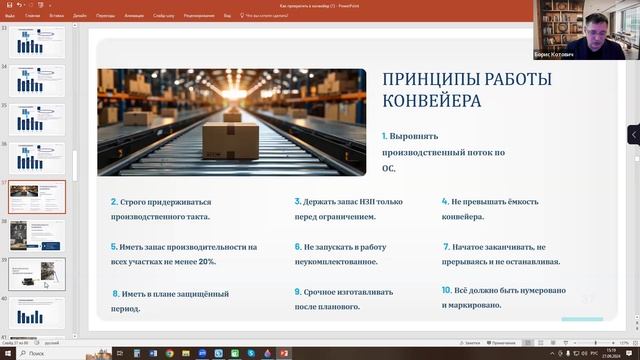Image resolution: width=640 pixels, height=360 pixels.
Task: Open Task View on the taskbar
Action: tap(120, 353)
